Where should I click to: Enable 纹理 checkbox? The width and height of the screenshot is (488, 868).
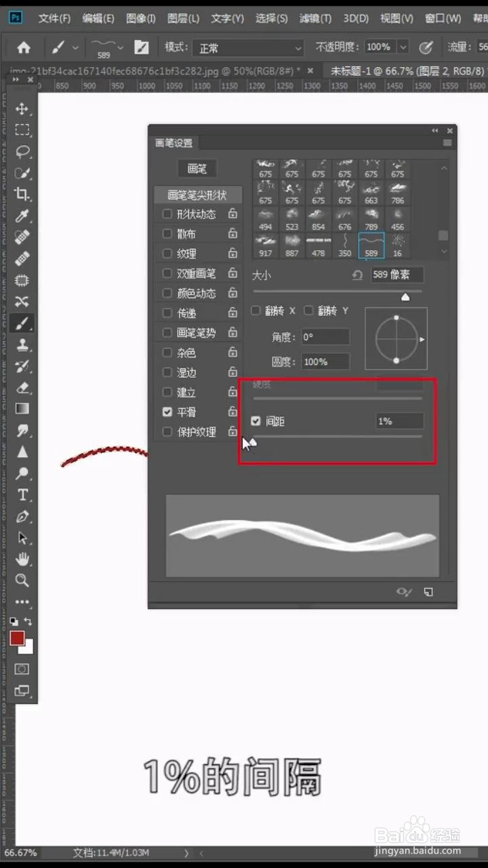(x=167, y=253)
